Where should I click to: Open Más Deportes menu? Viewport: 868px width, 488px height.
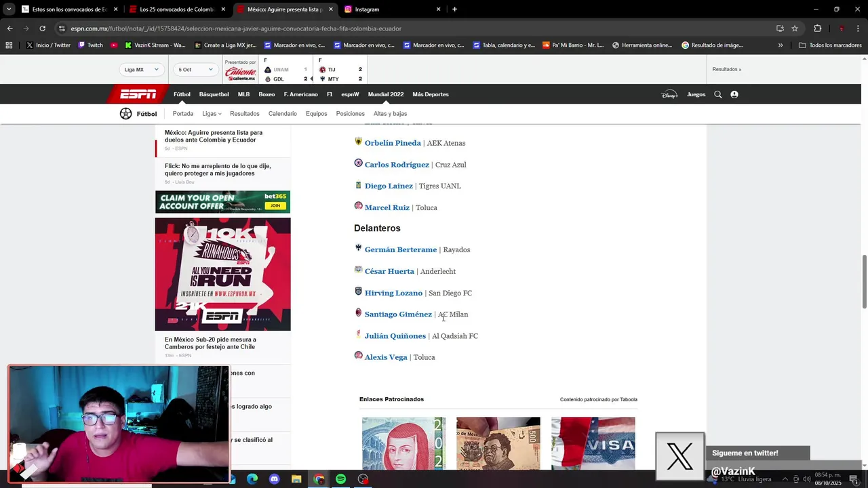point(431,95)
